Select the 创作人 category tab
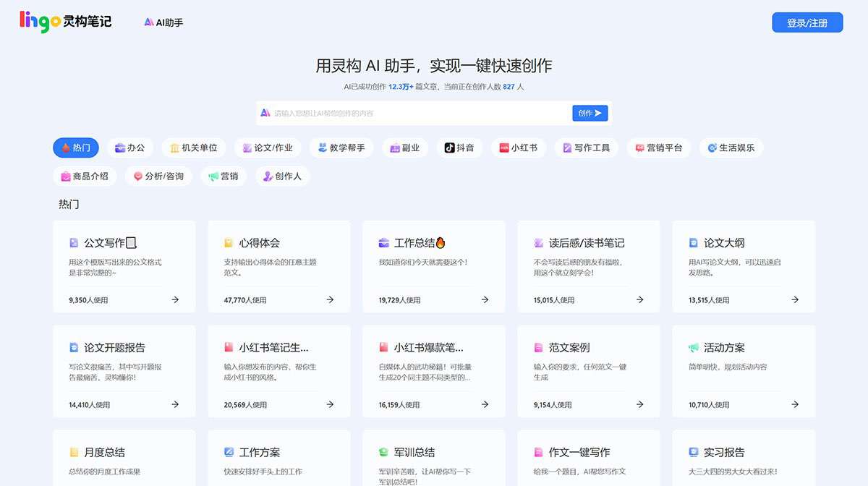The height and width of the screenshot is (486, 868). [283, 176]
